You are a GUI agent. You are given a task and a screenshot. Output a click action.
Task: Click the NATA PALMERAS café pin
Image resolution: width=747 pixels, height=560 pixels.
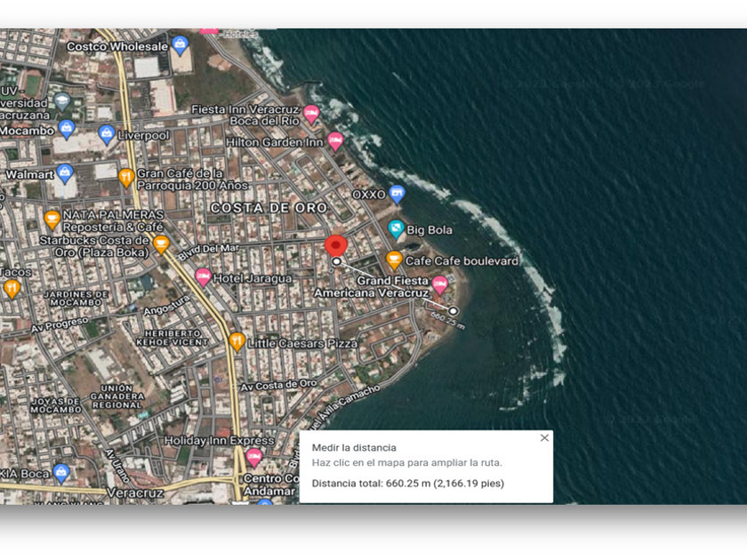click(52, 220)
